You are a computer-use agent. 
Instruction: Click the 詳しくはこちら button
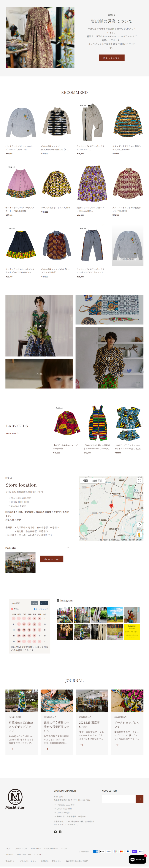112,58
